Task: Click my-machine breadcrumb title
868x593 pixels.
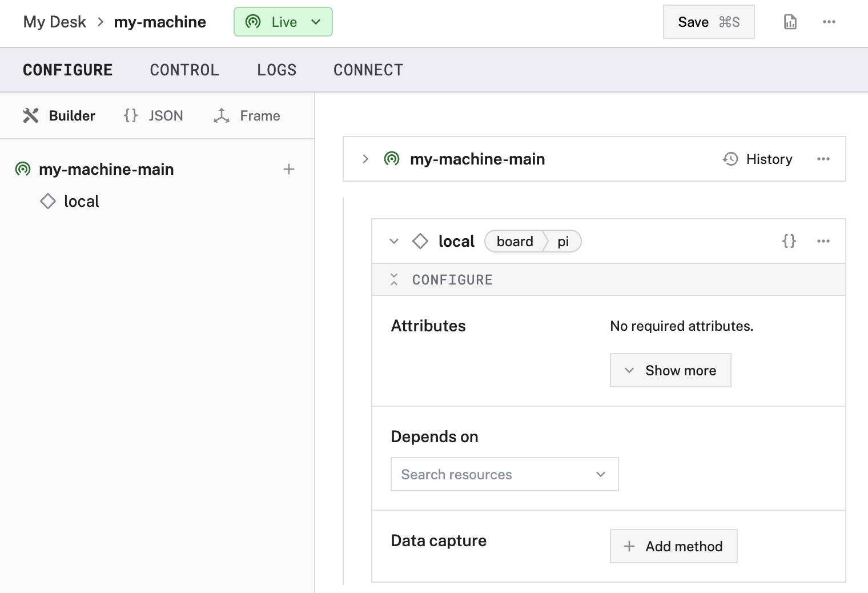Action: 160,22
